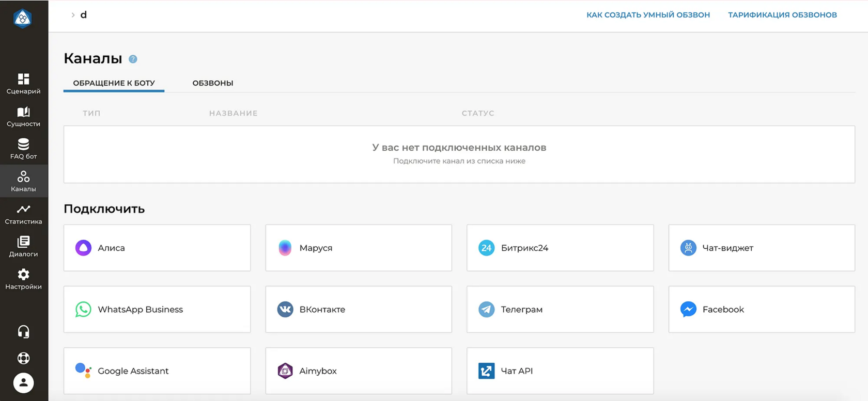Open the Статистика section
Viewport: 868px width, 401px height.
(x=23, y=214)
